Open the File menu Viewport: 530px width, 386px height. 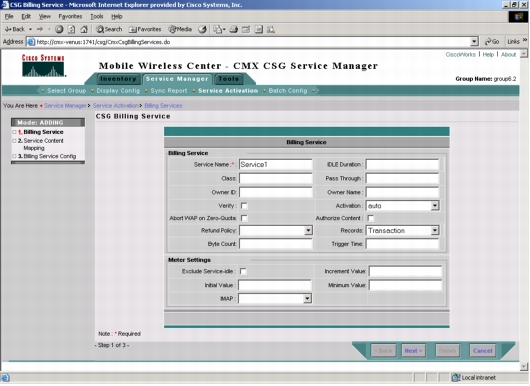(9, 17)
